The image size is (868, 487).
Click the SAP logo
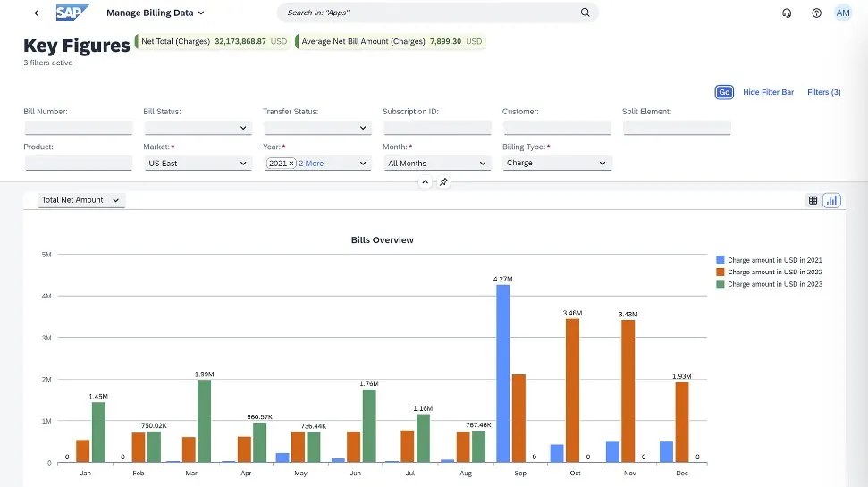point(72,13)
